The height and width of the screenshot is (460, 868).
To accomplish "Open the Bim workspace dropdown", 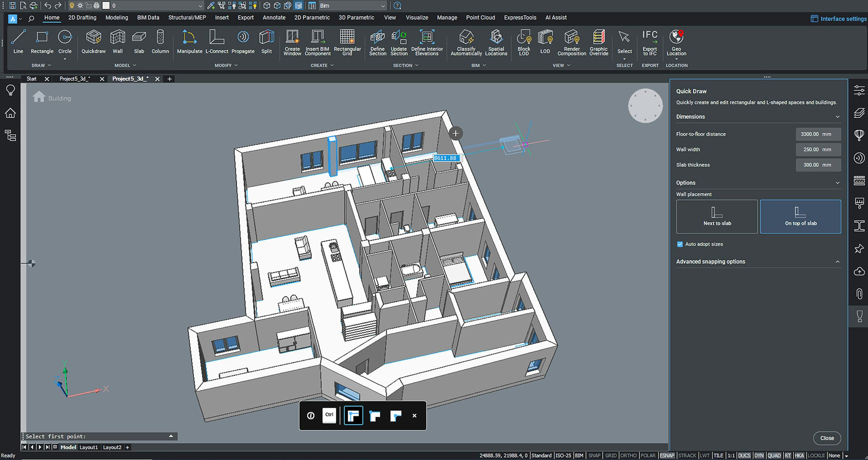I will tap(383, 6).
